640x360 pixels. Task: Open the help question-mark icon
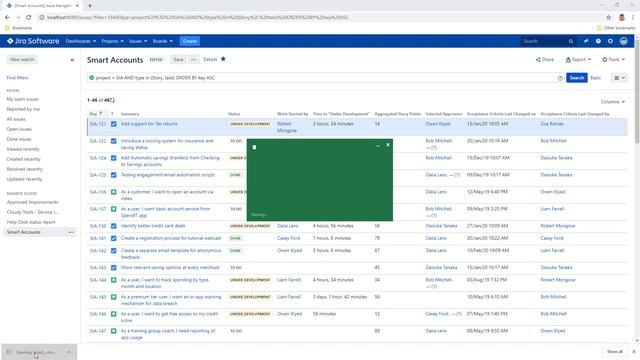coord(598,41)
